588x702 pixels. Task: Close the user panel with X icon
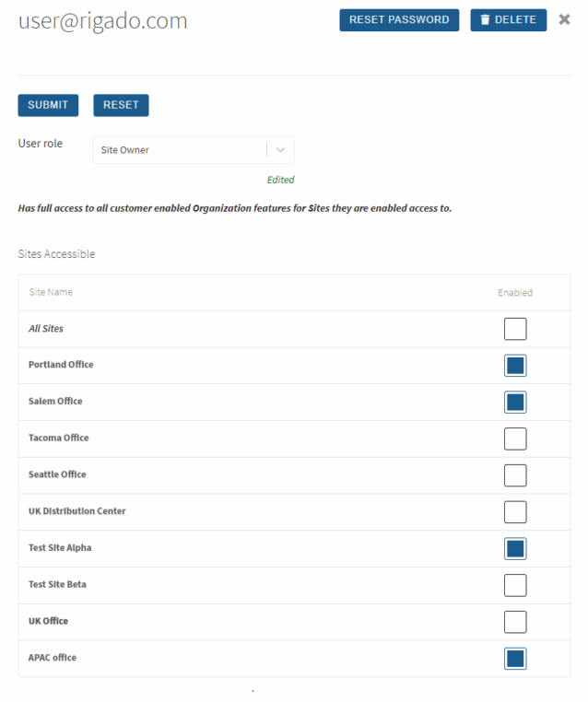(564, 19)
